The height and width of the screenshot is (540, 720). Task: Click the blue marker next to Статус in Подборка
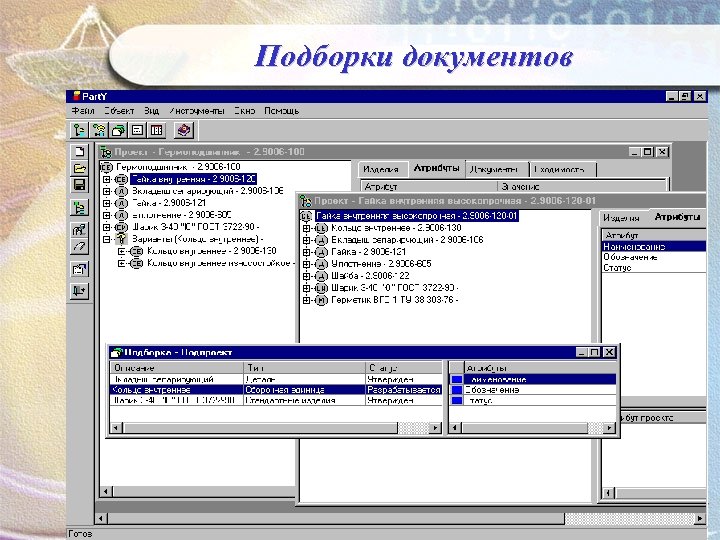click(456, 400)
